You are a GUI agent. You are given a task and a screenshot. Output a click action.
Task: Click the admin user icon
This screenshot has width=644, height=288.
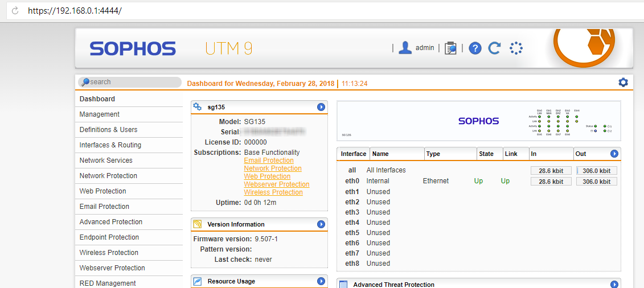(x=406, y=48)
